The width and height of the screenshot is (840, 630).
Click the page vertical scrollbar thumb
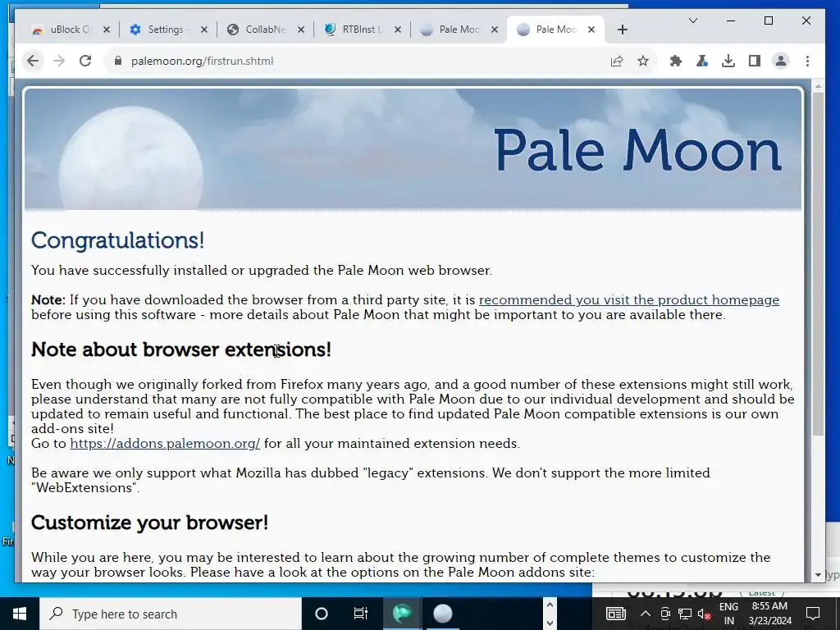pyautogui.click(x=818, y=263)
